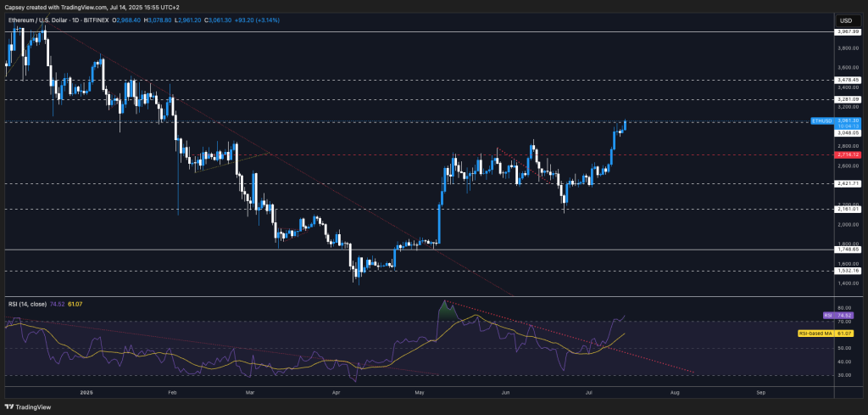Click the 2025 label on time axis

87,392
